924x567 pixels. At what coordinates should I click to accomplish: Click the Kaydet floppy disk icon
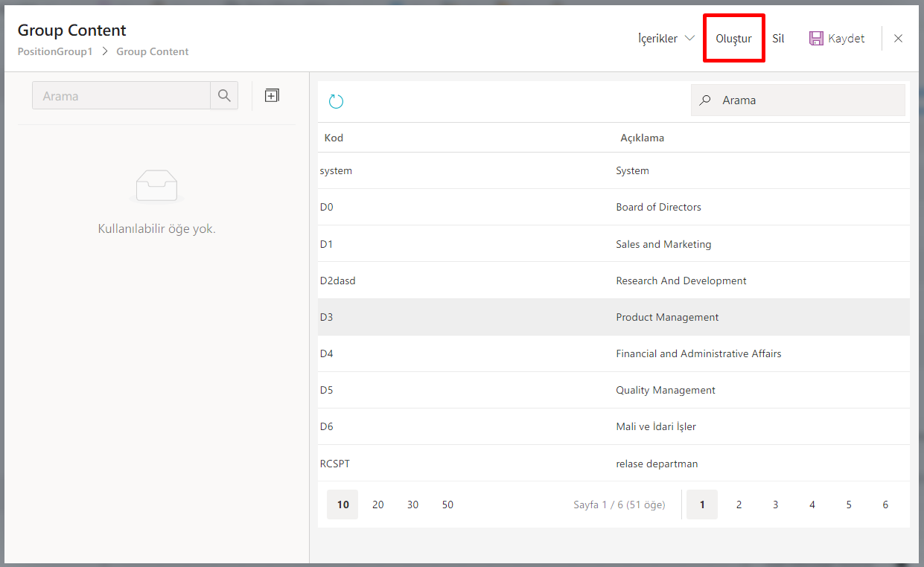pos(816,39)
